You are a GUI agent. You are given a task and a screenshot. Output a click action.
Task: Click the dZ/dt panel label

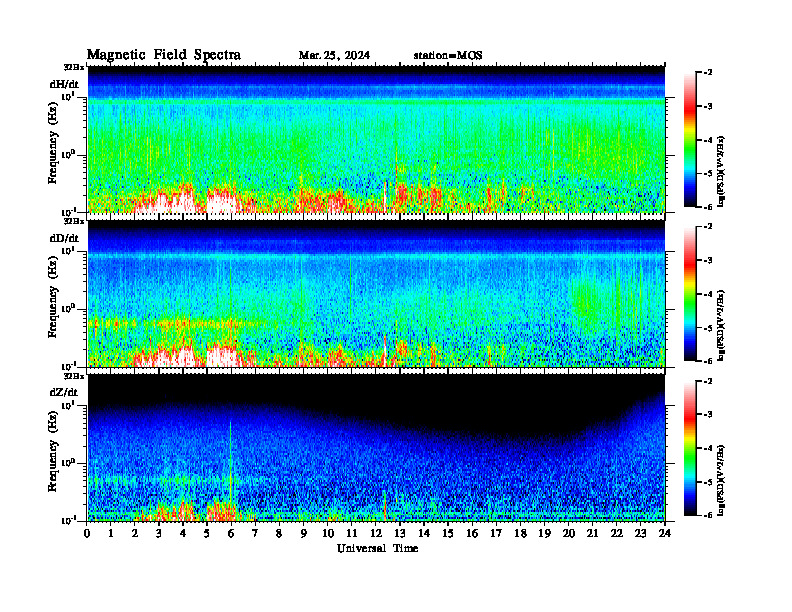click(64, 392)
